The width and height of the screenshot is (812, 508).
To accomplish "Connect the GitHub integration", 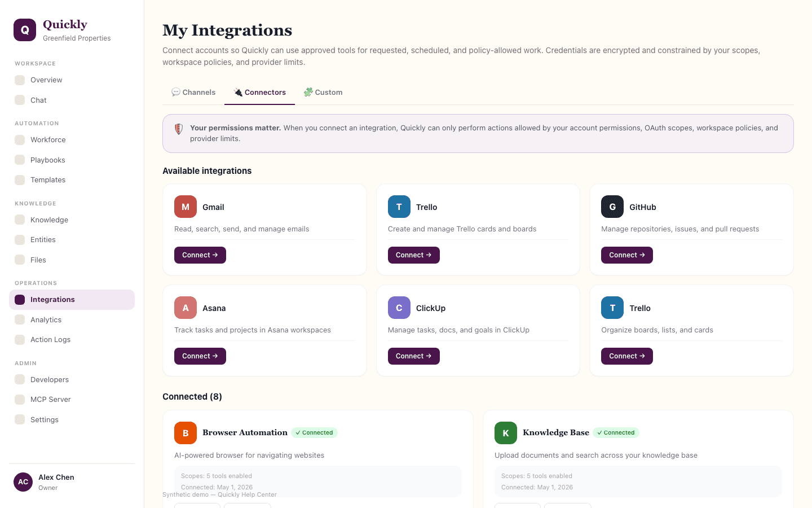I will (627, 255).
